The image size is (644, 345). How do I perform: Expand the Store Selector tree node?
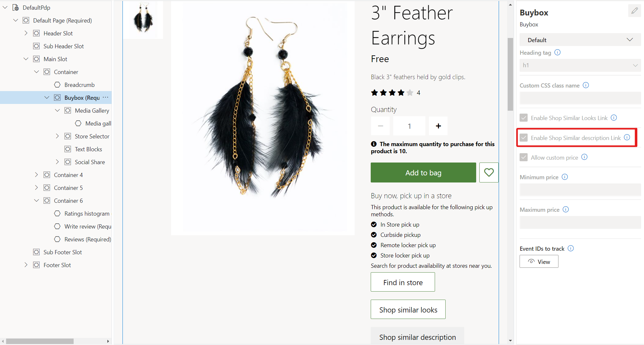tap(58, 136)
